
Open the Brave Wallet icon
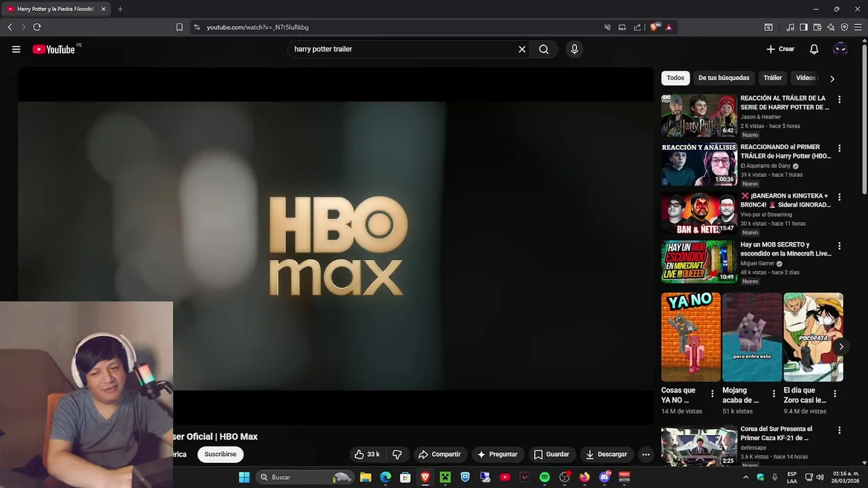coord(817,27)
